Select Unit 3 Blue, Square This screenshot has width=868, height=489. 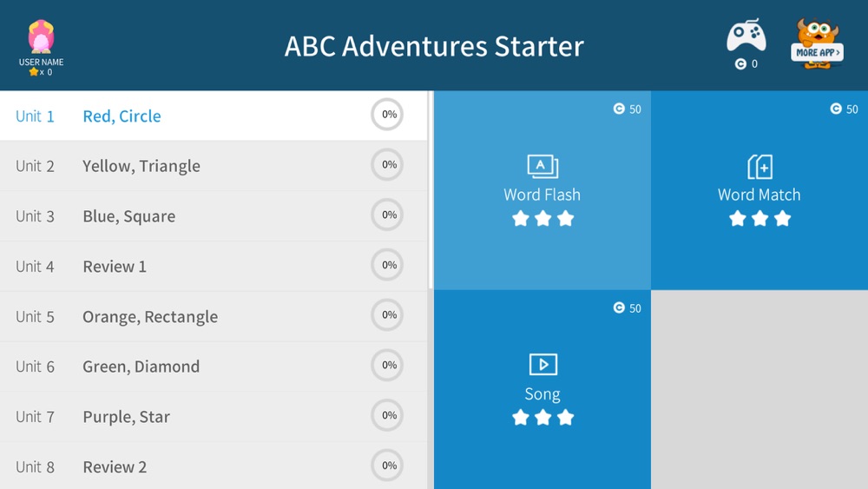pos(214,216)
